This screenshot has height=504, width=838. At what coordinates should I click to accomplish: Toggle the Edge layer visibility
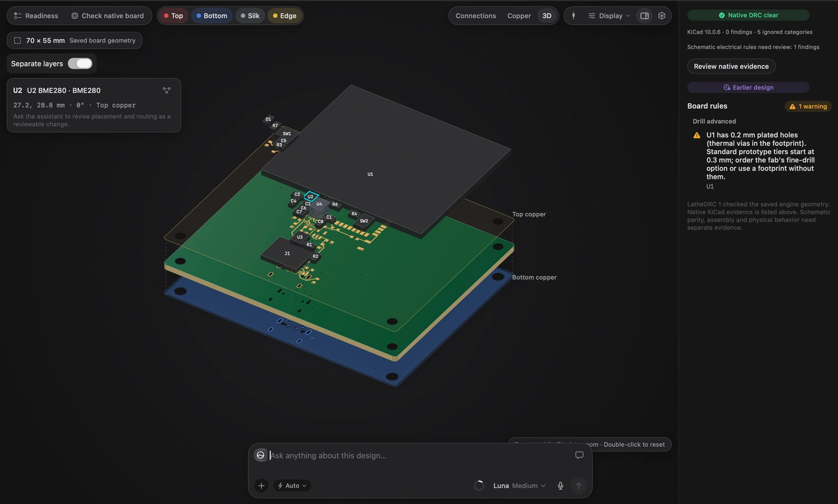[x=285, y=16]
